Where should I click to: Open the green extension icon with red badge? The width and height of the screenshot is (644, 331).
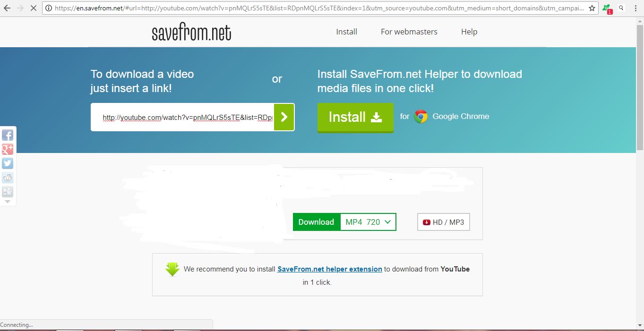[607, 8]
